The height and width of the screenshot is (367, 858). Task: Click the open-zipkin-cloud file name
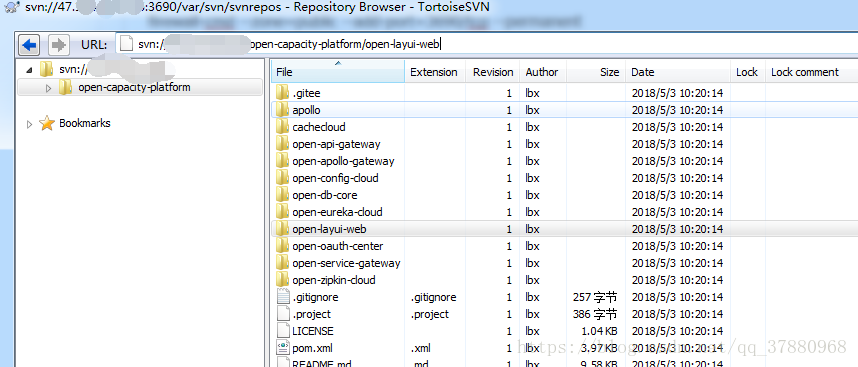(x=334, y=280)
